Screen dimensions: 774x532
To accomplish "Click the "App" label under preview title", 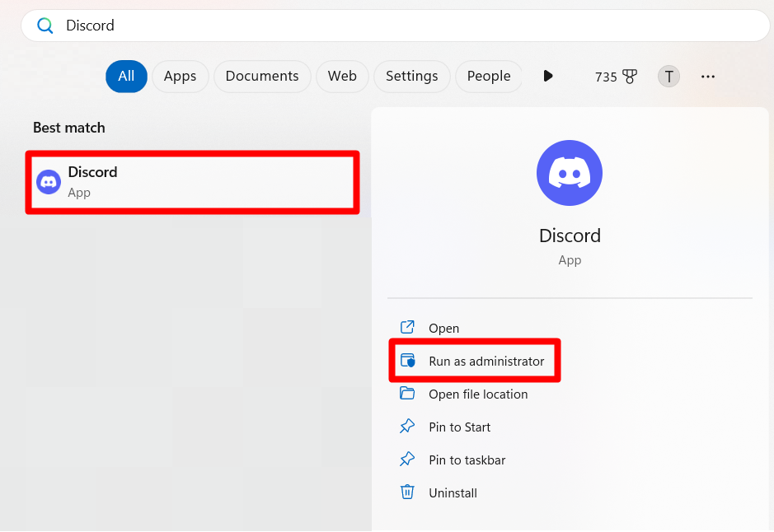I will click(x=570, y=260).
